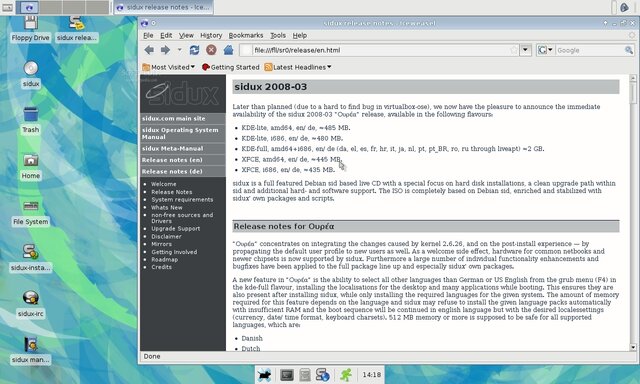The height and width of the screenshot is (384, 640).
Task: Open the back/forward history dropdown arrow
Action: (x=179, y=50)
